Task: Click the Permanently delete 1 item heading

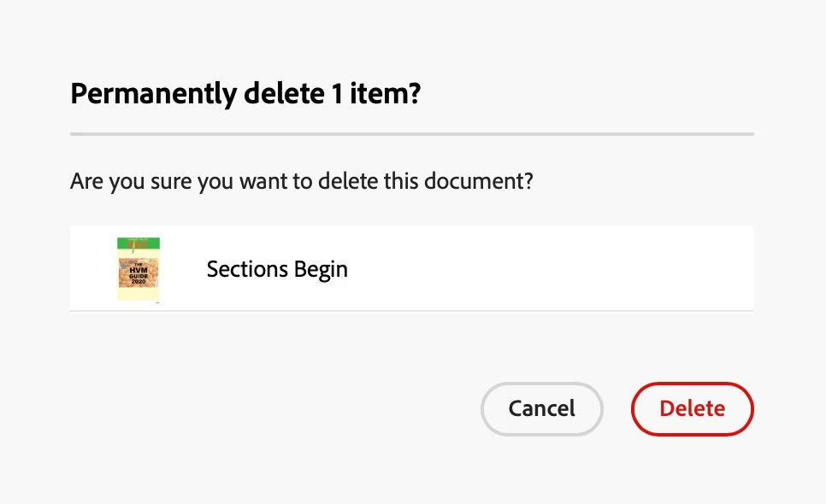Action: (245, 93)
